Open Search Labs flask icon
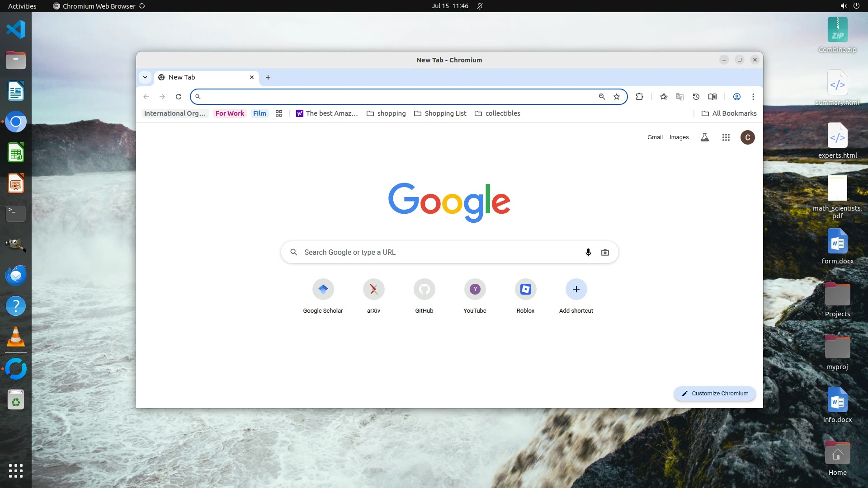868x488 pixels. point(704,137)
